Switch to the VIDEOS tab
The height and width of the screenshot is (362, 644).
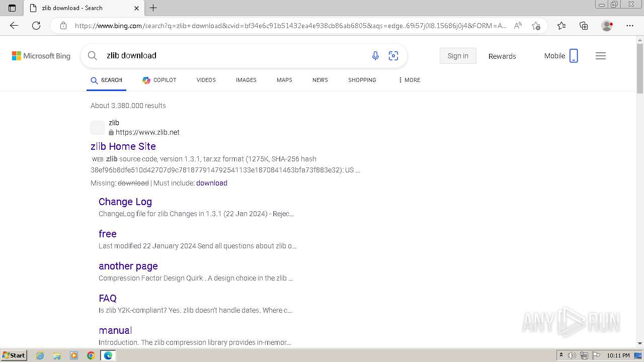pyautogui.click(x=206, y=80)
